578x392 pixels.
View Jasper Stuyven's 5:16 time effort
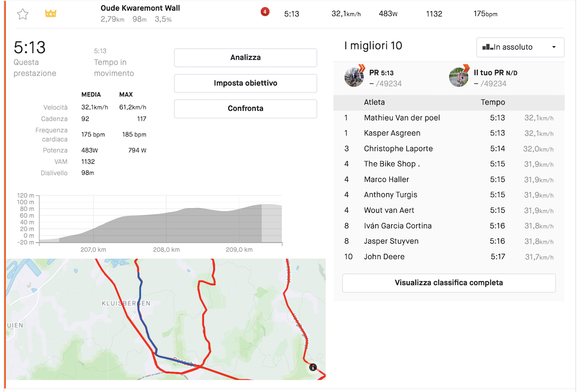(497, 241)
